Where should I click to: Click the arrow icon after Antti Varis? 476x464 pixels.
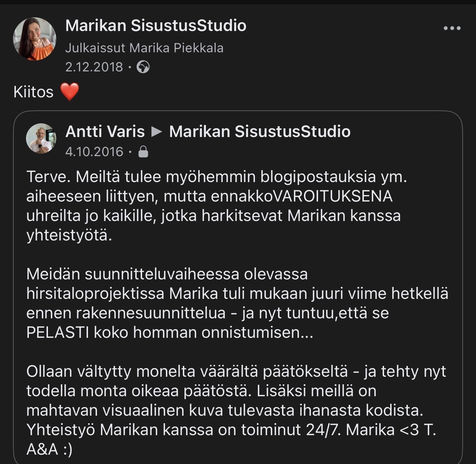coord(157,132)
